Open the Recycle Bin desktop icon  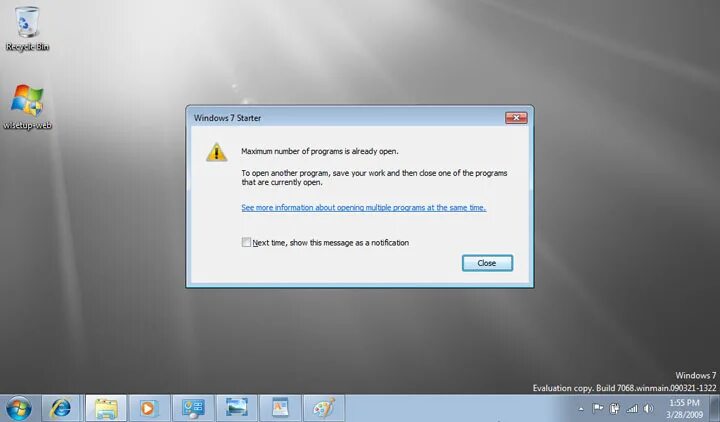[x=27, y=28]
